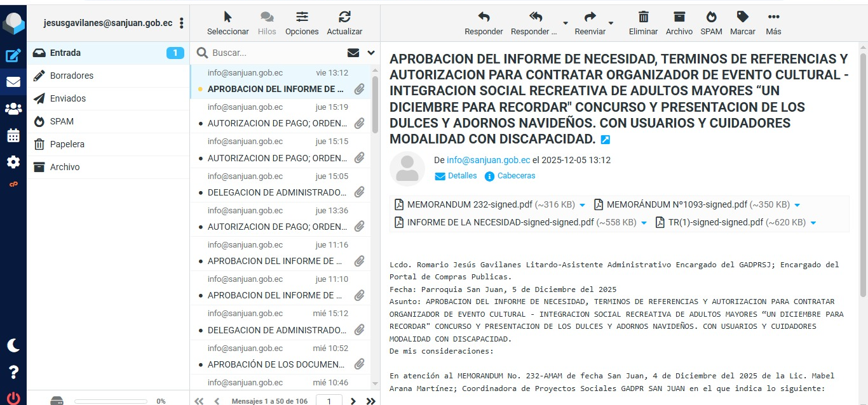Open the Enviados folder
This screenshot has height=405, width=868.
point(68,98)
